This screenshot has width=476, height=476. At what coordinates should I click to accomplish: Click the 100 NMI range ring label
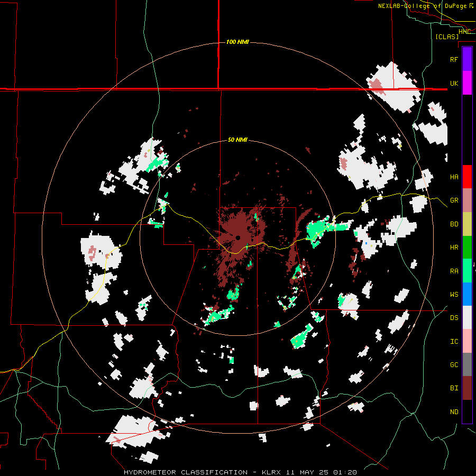point(237,42)
